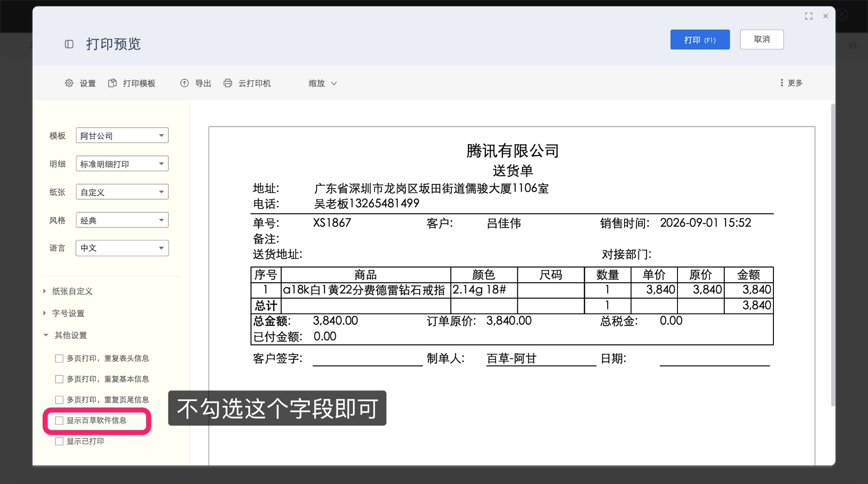Viewport: 868px width, 484px height.
Task: Click order number XS1867 in preview
Action: pos(332,223)
